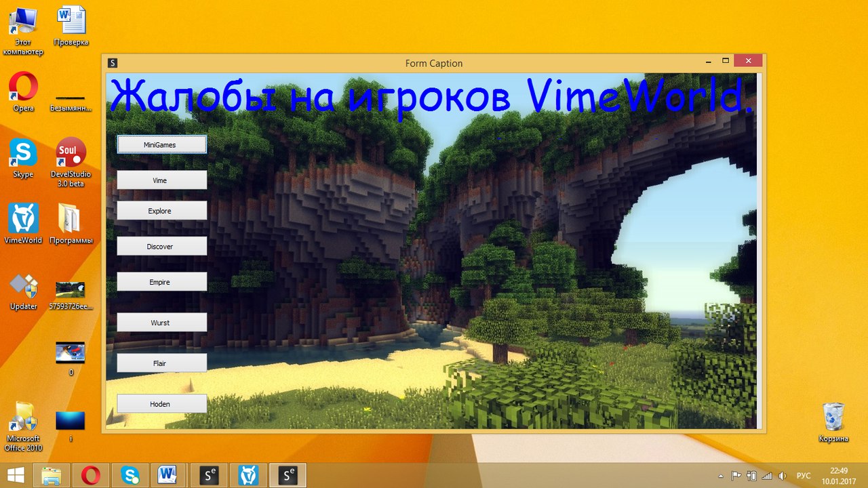
Task: Minimize the Form Caption window
Action: click(707, 60)
